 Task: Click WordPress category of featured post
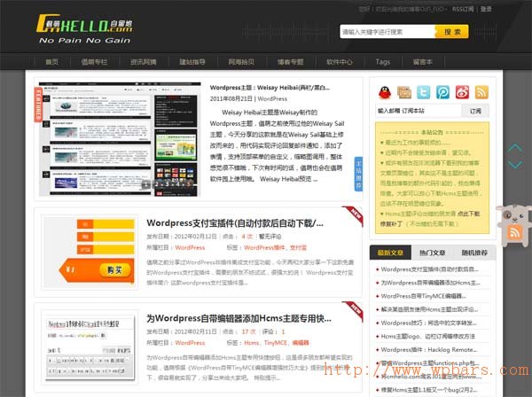272,98
